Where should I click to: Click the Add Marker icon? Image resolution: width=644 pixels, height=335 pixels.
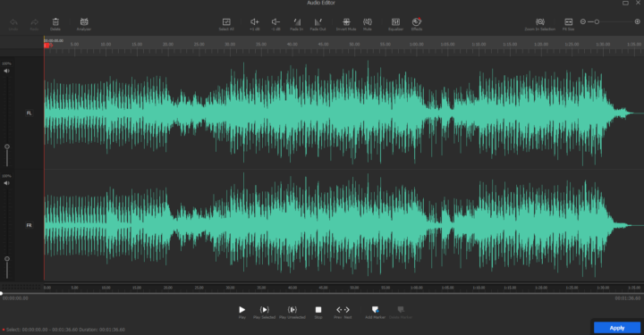375,310
